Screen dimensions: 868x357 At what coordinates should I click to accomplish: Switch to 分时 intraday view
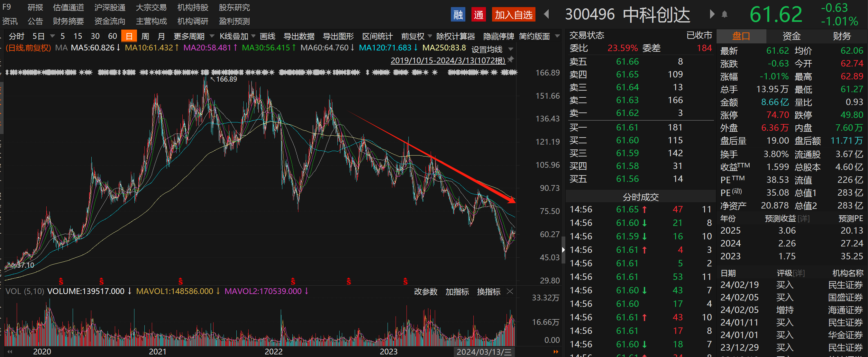click(x=16, y=36)
